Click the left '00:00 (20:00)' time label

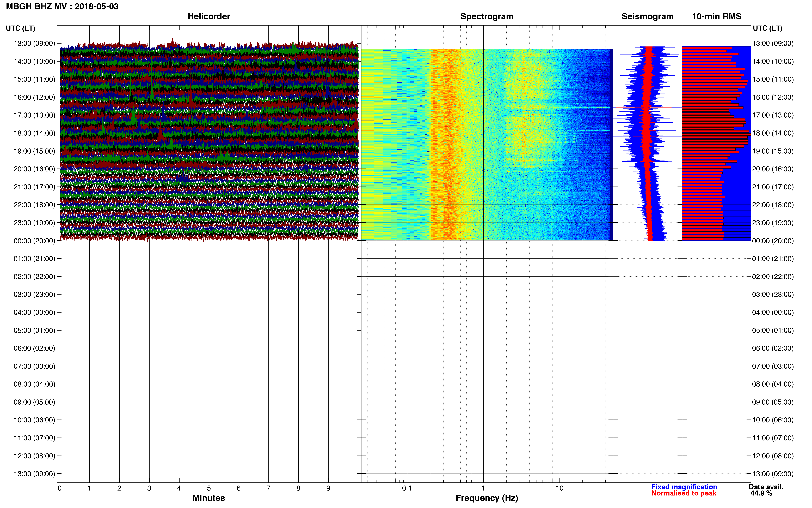point(34,241)
